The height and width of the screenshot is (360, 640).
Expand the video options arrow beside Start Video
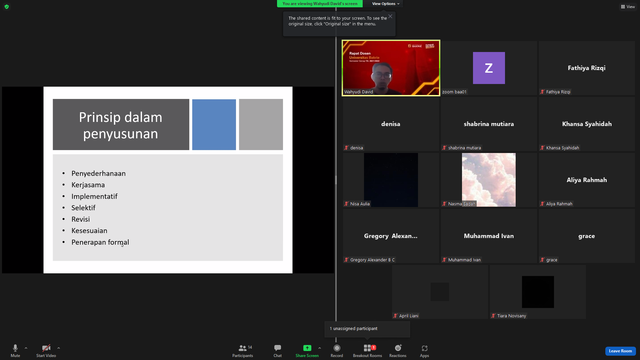coord(58,348)
